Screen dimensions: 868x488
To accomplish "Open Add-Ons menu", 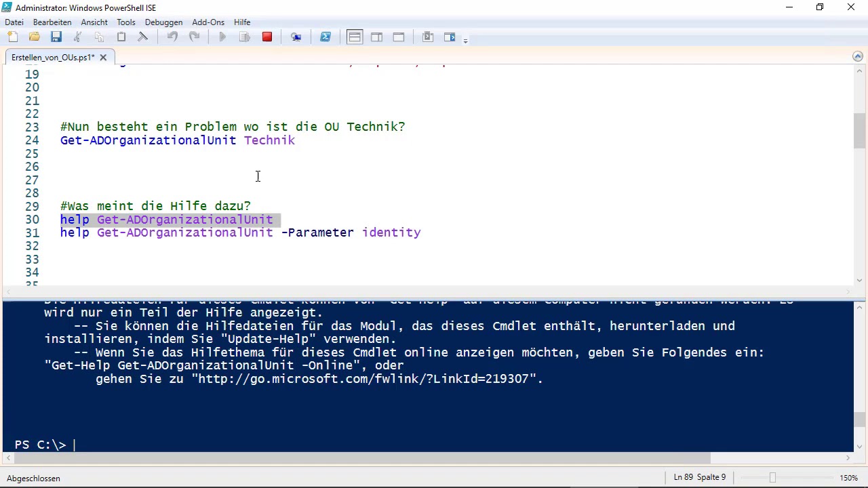I will (208, 22).
